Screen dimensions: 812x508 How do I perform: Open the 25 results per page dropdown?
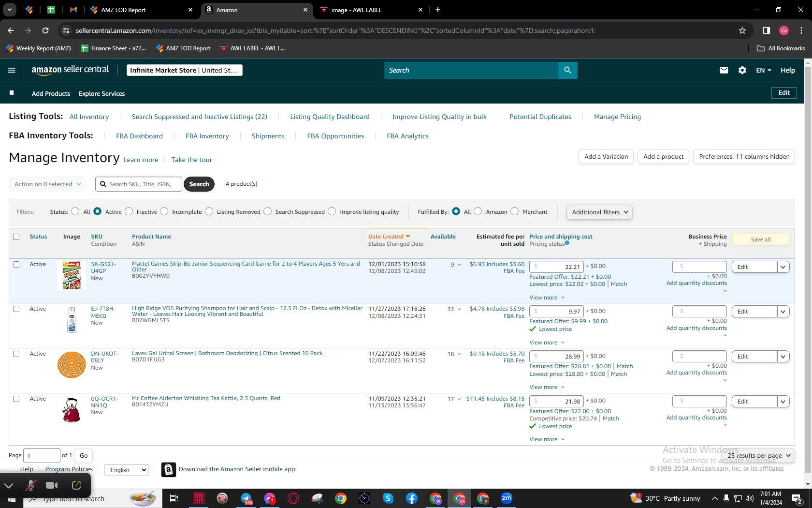[x=759, y=455]
